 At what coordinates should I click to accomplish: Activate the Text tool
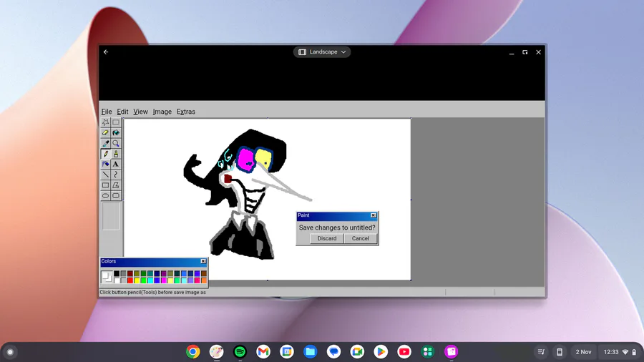116,164
